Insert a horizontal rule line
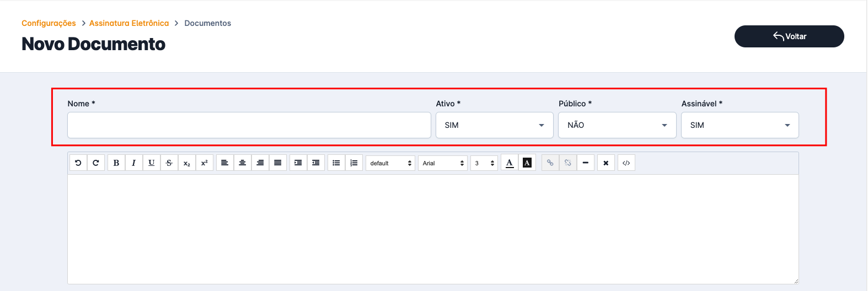 coord(586,163)
